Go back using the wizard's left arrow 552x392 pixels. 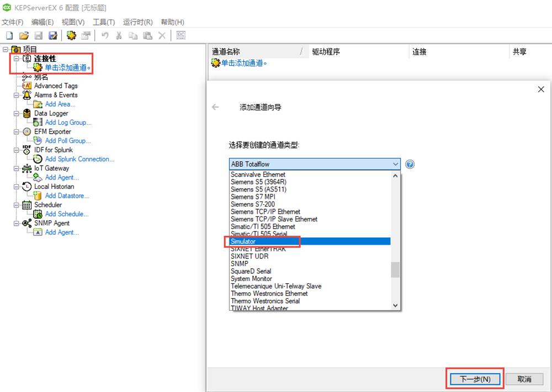[x=215, y=107]
